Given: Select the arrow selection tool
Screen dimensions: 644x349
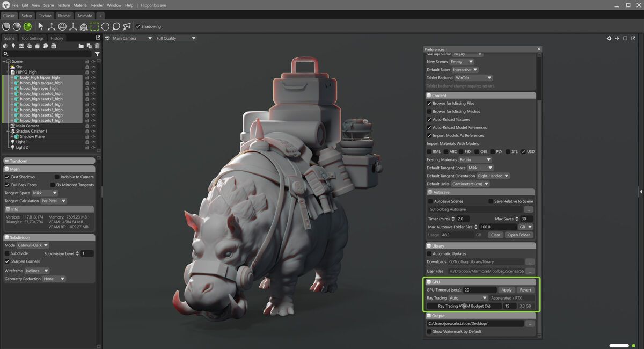Looking at the screenshot, I should click(41, 26).
